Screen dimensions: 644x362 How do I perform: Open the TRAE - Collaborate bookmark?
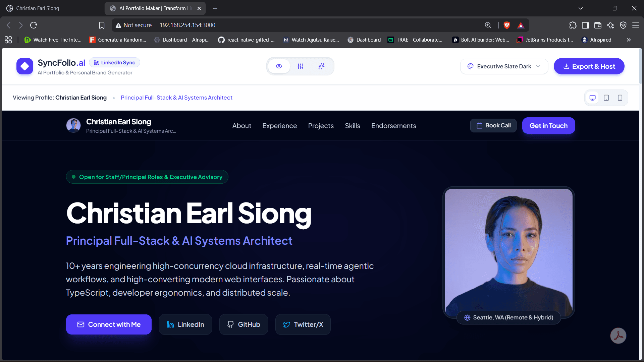point(415,40)
